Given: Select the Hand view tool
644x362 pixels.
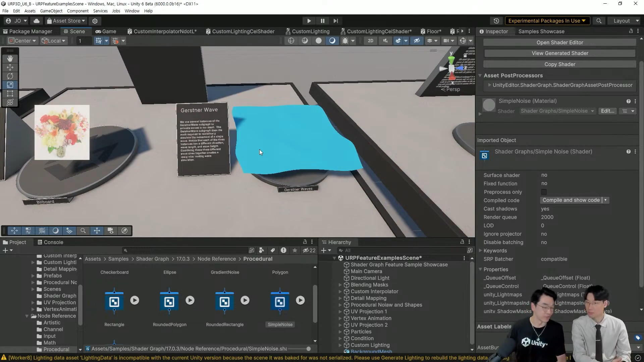Looking at the screenshot, I should (x=10, y=59).
